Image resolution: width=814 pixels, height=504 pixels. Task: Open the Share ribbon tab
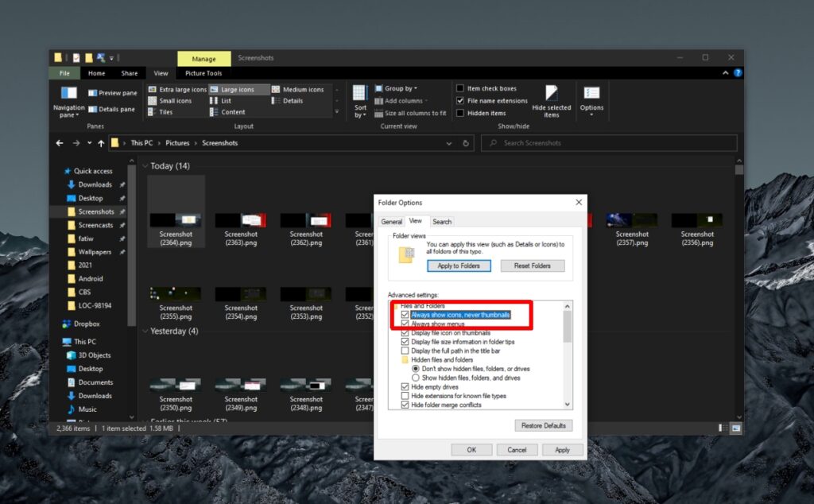click(x=129, y=73)
